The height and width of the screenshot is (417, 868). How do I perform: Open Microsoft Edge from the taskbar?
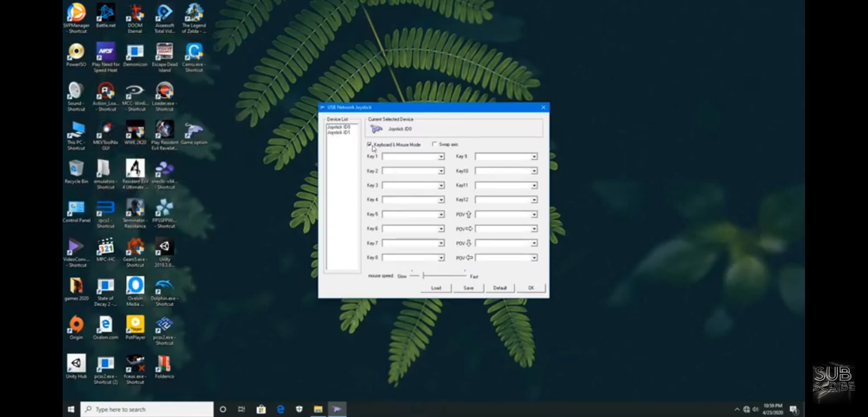pyautogui.click(x=281, y=409)
